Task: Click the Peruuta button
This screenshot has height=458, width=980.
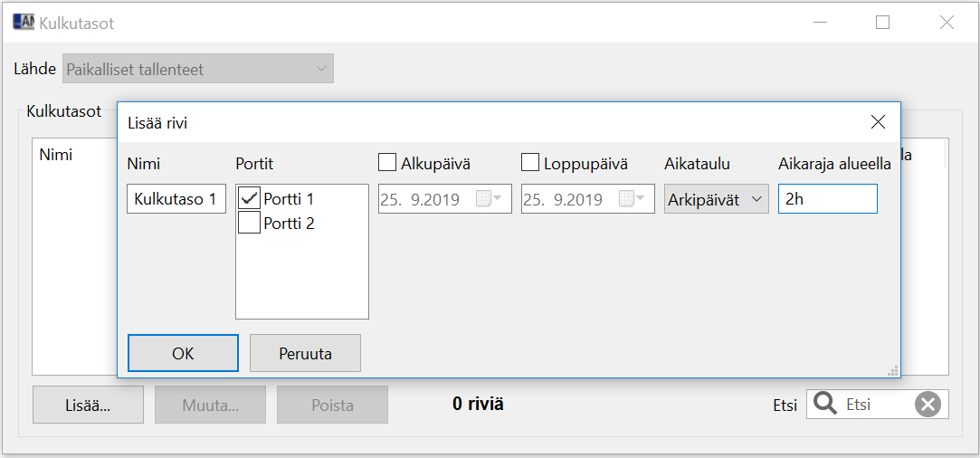Action: point(305,353)
